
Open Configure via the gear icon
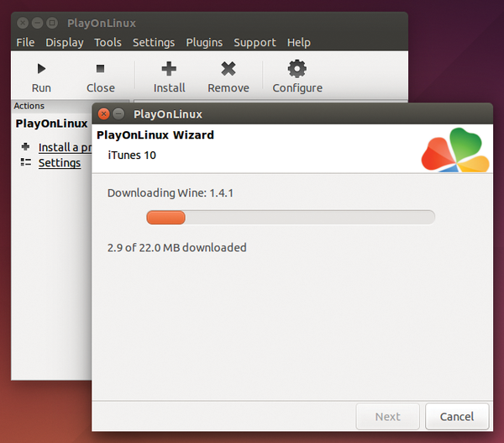click(x=297, y=69)
